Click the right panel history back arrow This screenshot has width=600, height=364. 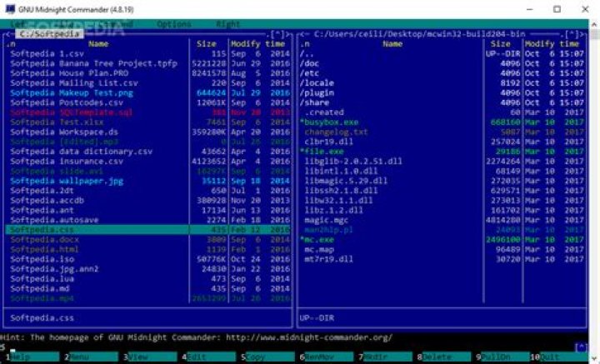(302, 34)
